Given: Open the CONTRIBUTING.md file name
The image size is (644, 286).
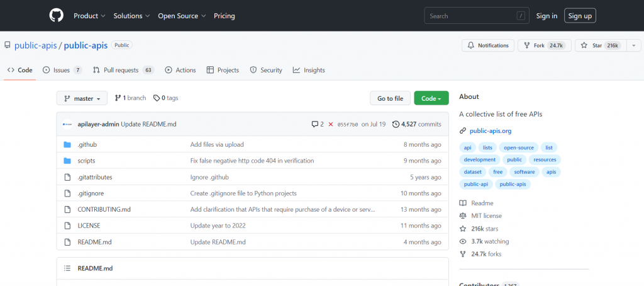Looking at the screenshot, I should coord(104,209).
